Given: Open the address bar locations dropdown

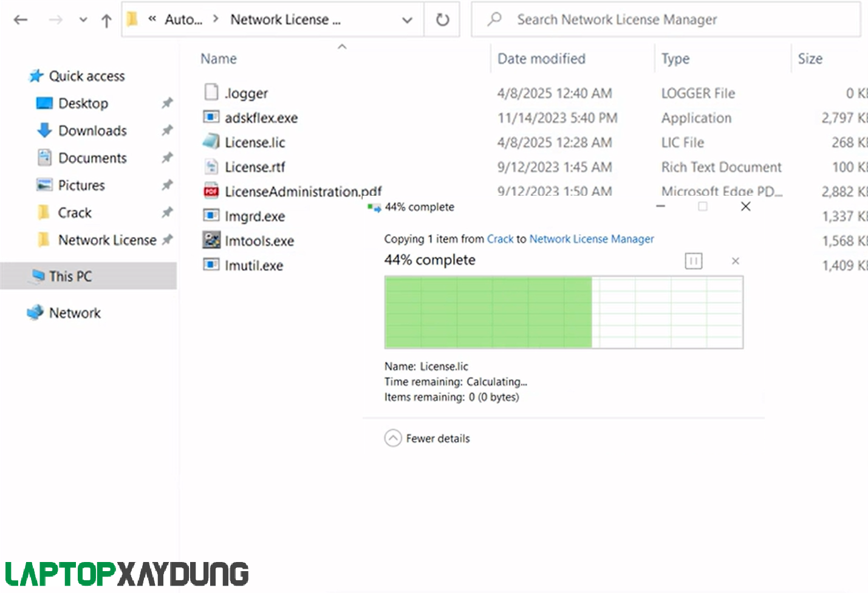Looking at the screenshot, I should [407, 19].
